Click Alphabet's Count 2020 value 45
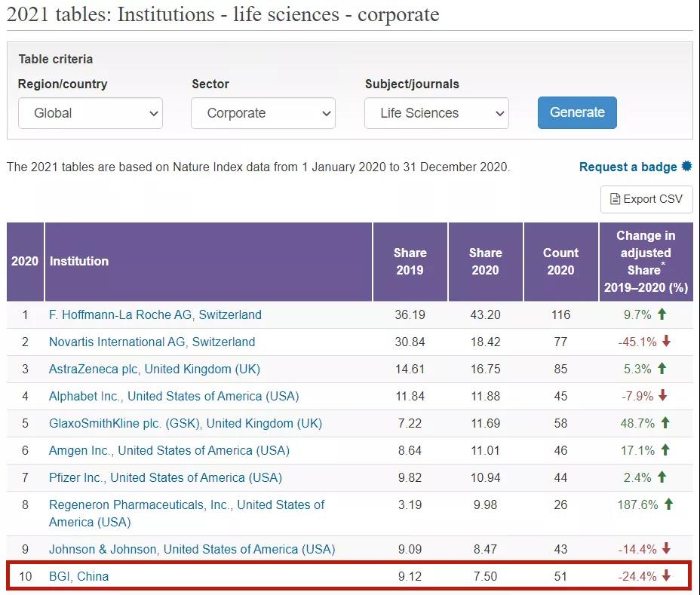Image resolution: width=700 pixels, height=595 pixels. (x=560, y=397)
